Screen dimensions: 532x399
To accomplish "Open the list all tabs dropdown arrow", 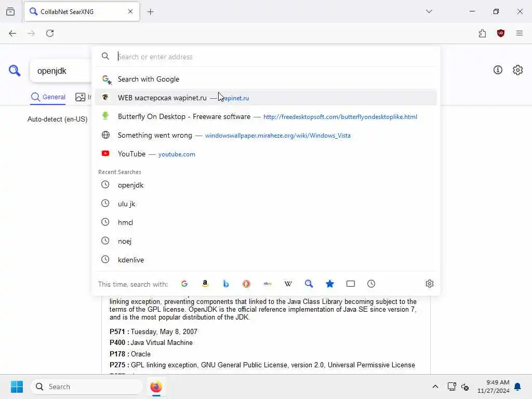I will [x=429, y=11].
